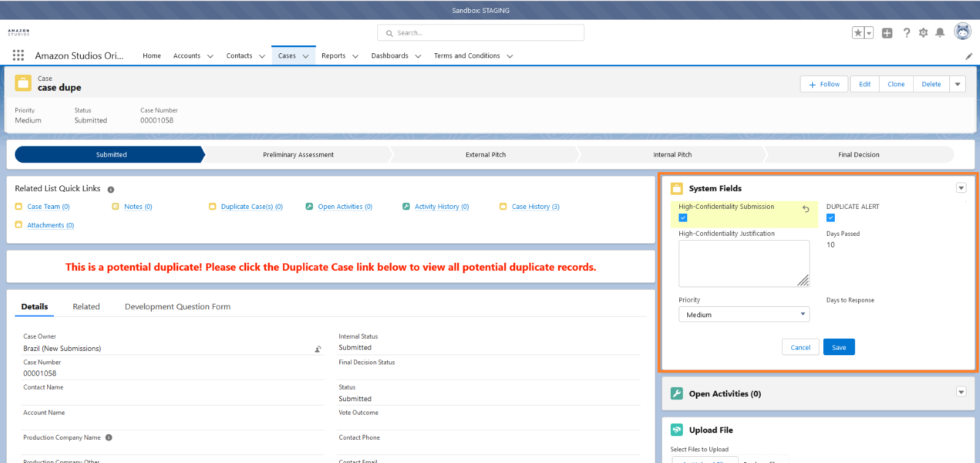Open the Help question mark icon

pyautogui.click(x=907, y=33)
